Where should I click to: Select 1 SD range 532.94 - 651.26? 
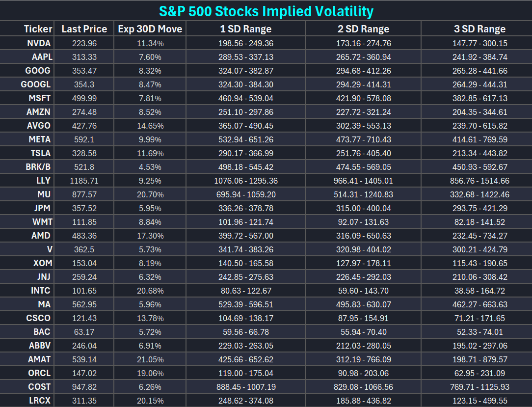246,139
